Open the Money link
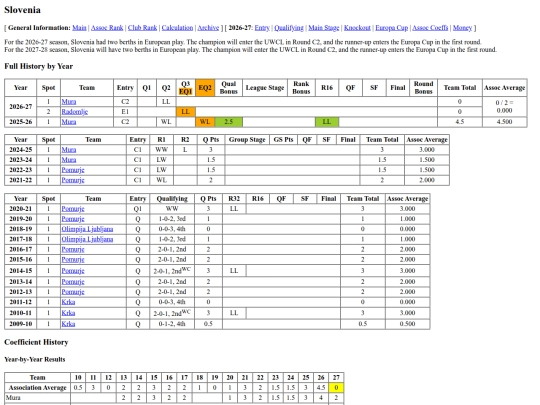The height and width of the screenshot is (405, 540). point(462,28)
